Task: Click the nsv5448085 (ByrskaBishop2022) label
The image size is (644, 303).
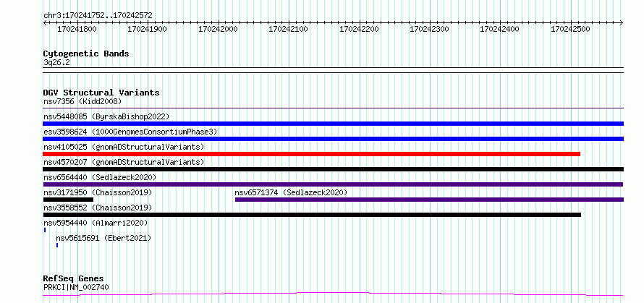Action: pos(106,116)
